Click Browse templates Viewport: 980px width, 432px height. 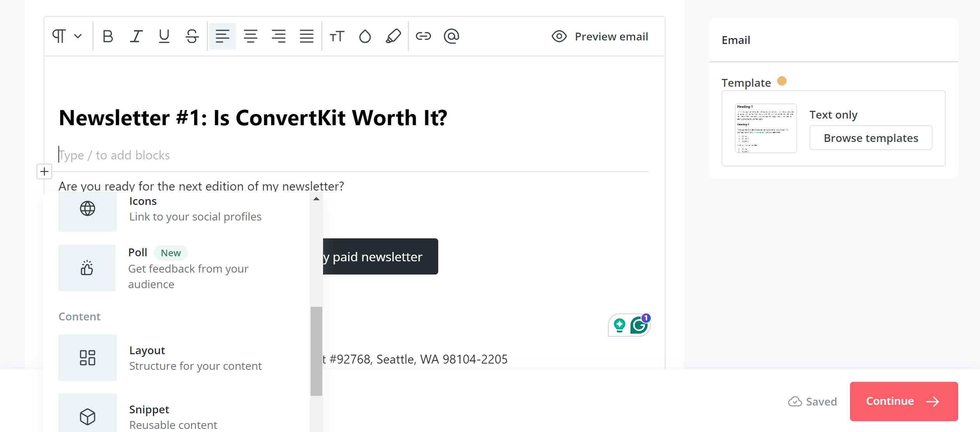871,138
